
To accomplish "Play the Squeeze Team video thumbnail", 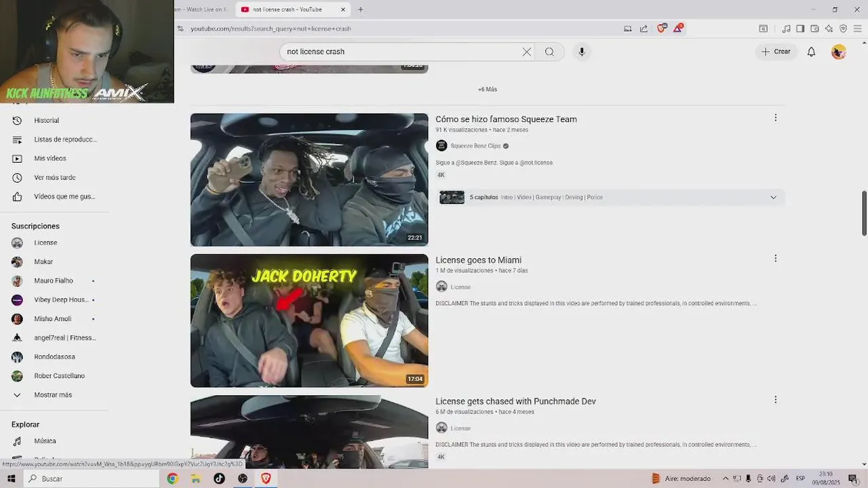I will [309, 180].
